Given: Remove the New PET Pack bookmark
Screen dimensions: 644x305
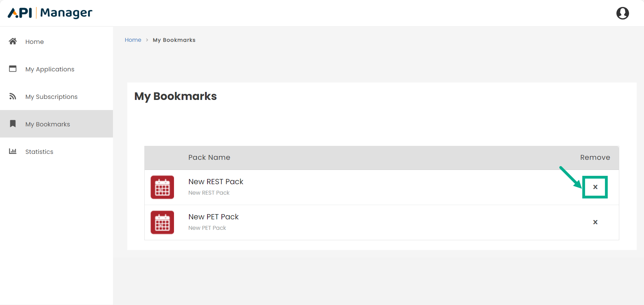Looking at the screenshot, I should (595, 222).
